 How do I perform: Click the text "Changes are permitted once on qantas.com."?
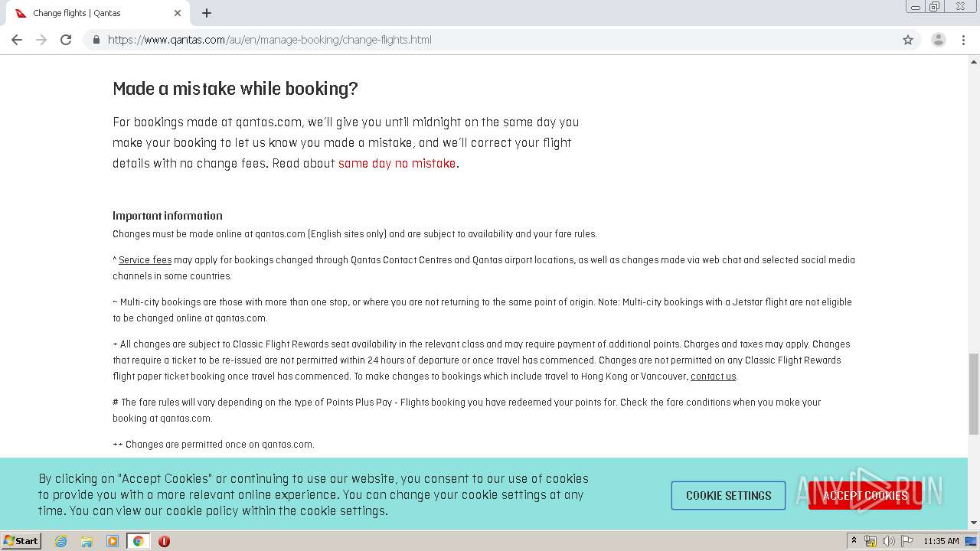pyautogui.click(x=220, y=445)
